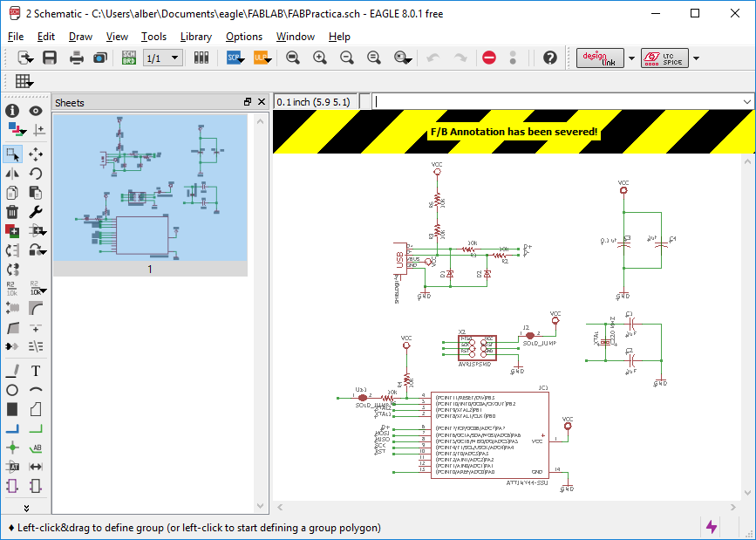Expand the command line history dropdown
Image resolution: width=756 pixels, height=540 pixels.
[x=747, y=102]
